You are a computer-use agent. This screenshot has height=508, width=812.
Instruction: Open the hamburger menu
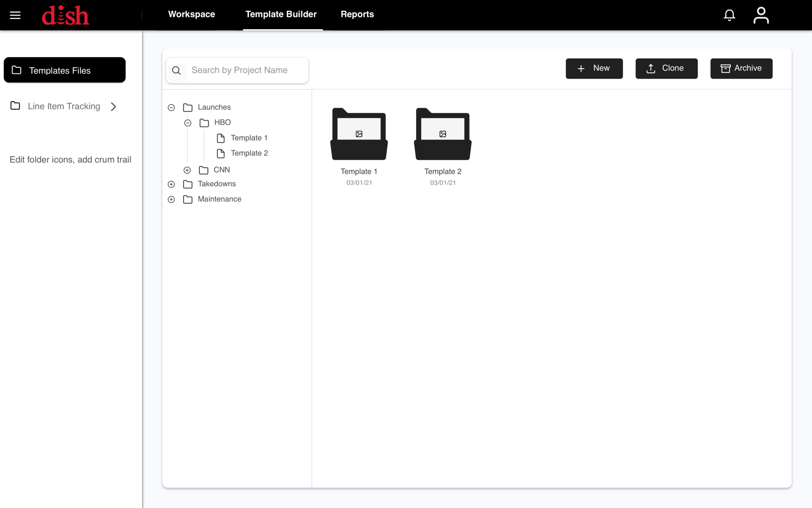coord(15,15)
